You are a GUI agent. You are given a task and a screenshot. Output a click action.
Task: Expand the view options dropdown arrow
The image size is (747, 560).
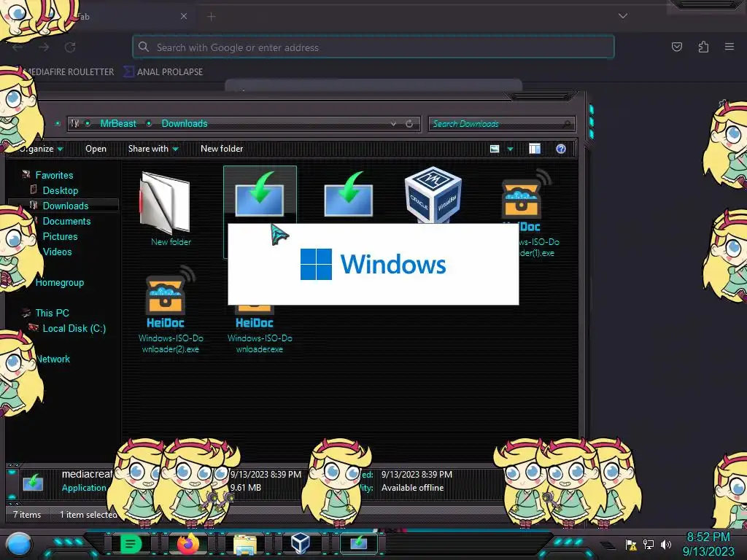click(x=510, y=149)
